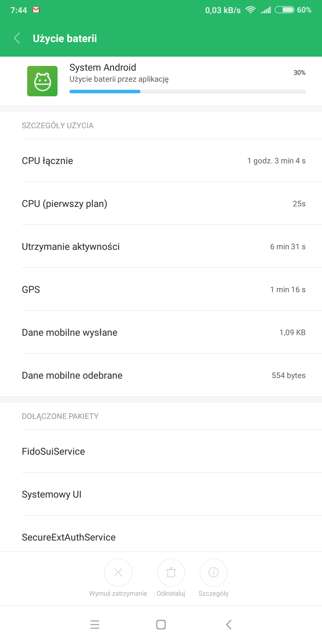Tap the 'Szczegóły' label

[213, 594]
